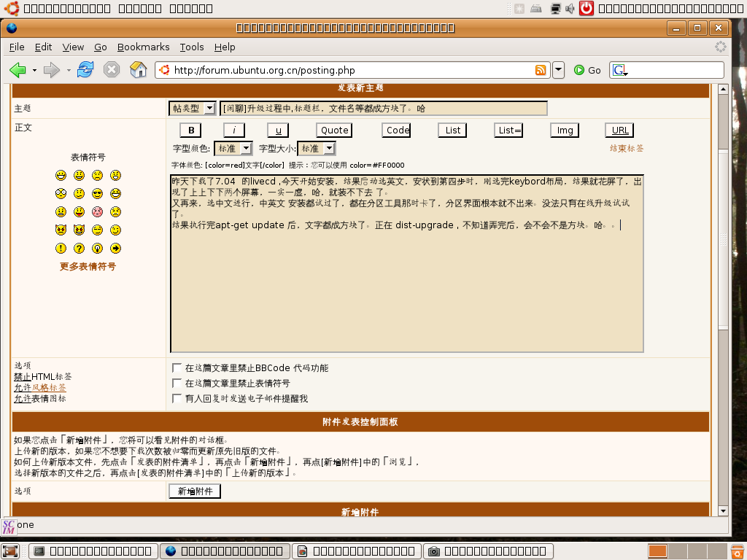Click the B bold BBCode button
This screenshot has width=747, height=560.
(x=191, y=131)
